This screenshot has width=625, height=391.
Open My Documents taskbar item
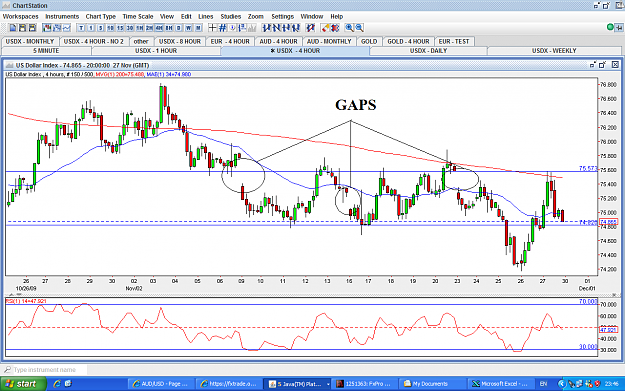(x=431, y=384)
